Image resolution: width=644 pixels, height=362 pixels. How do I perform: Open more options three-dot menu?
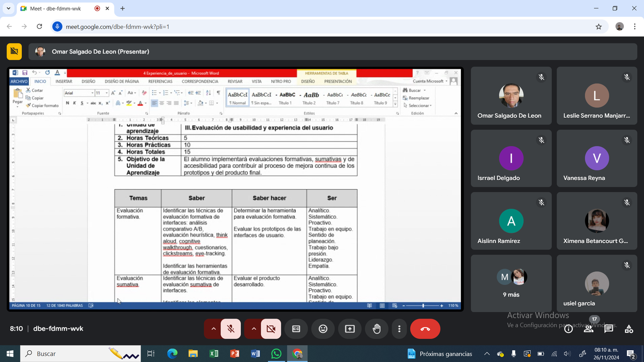click(399, 329)
